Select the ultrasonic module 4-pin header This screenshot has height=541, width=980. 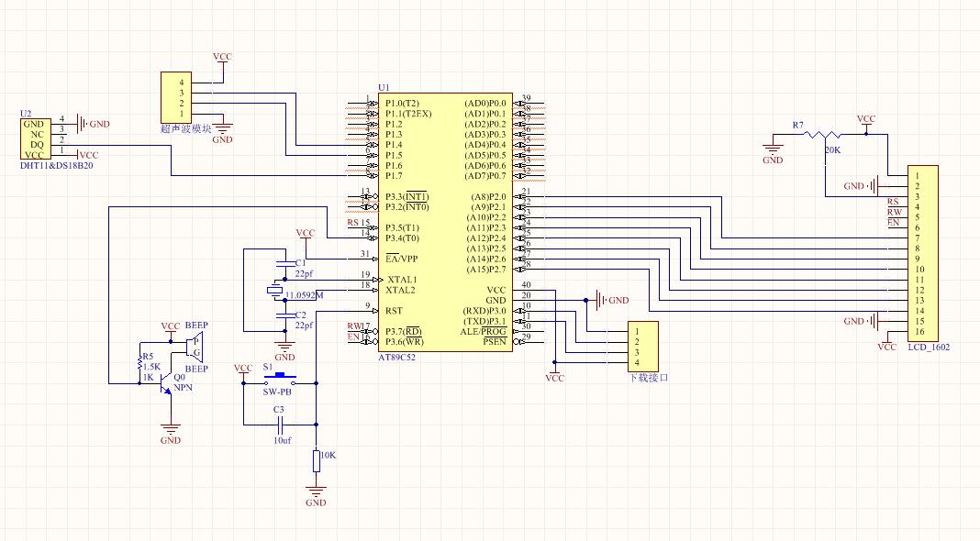click(176, 97)
